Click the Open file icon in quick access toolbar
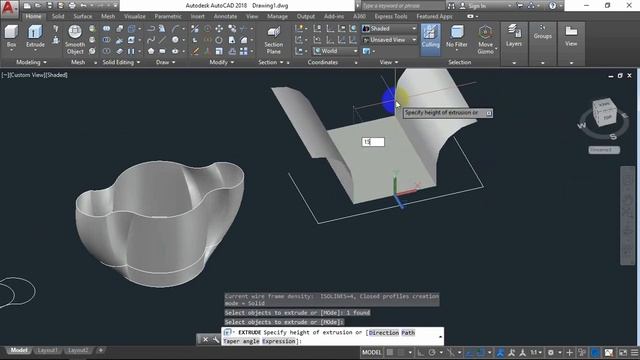The width and height of the screenshot is (640, 360). pos(38,6)
